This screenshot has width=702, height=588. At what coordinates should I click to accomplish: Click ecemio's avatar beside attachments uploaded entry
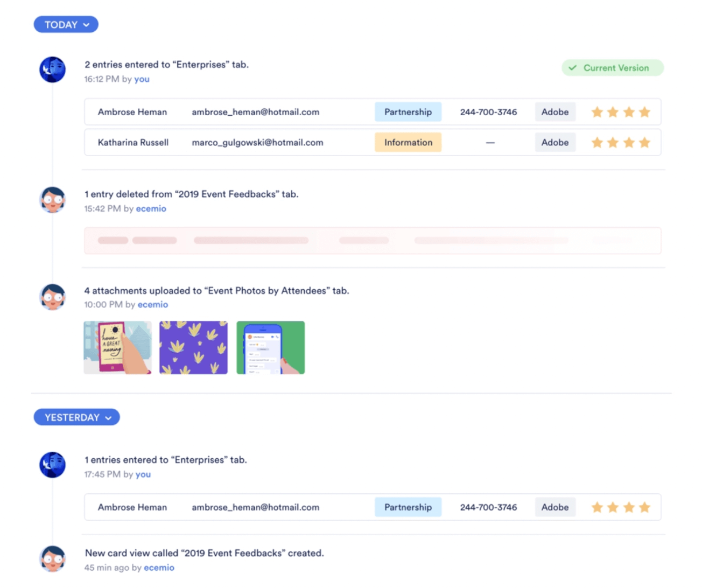click(x=52, y=297)
